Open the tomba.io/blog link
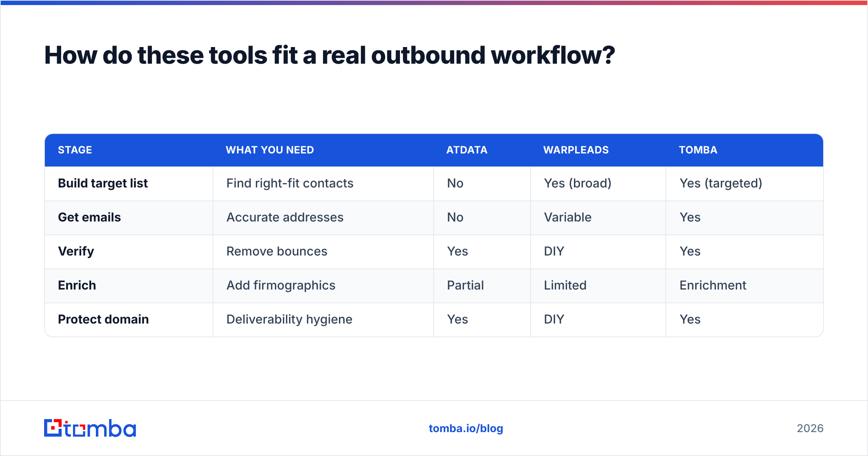 coord(466,428)
